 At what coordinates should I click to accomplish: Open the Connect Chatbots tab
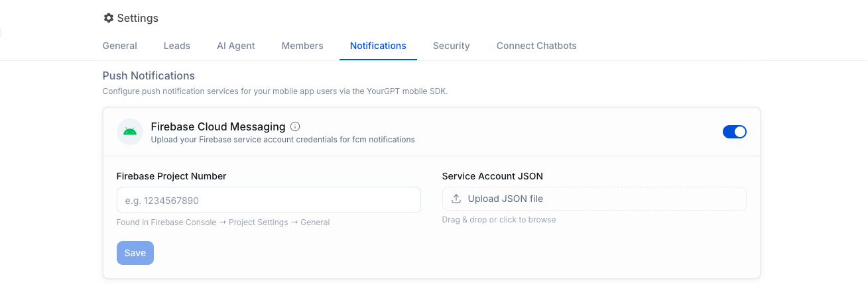pyautogui.click(x=536, y=46)
